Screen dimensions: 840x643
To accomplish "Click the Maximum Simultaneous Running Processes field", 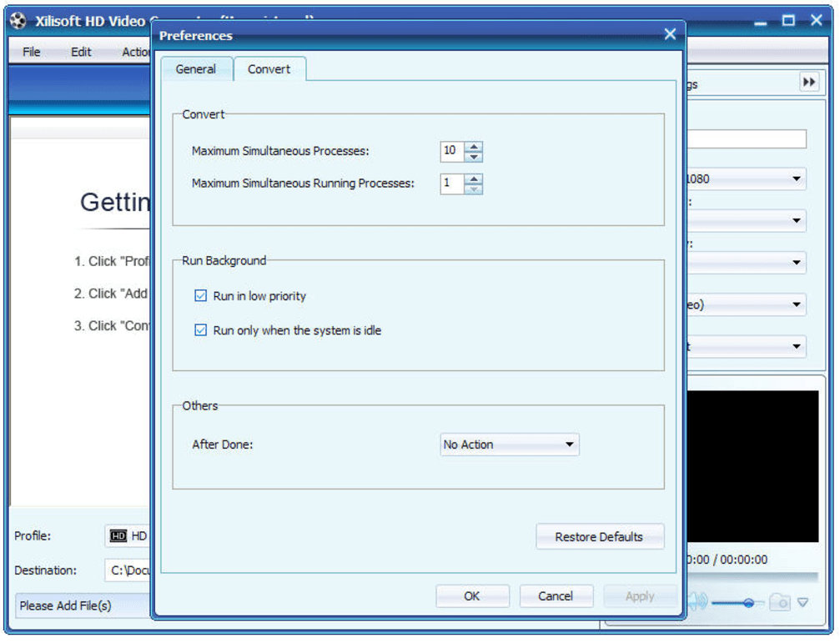I will pyautogui.click(x=452, y=183).
